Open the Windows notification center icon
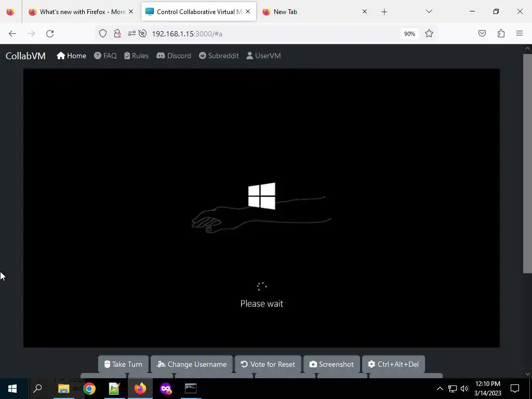Screen dimensions: 532x399 click(515, 389)
